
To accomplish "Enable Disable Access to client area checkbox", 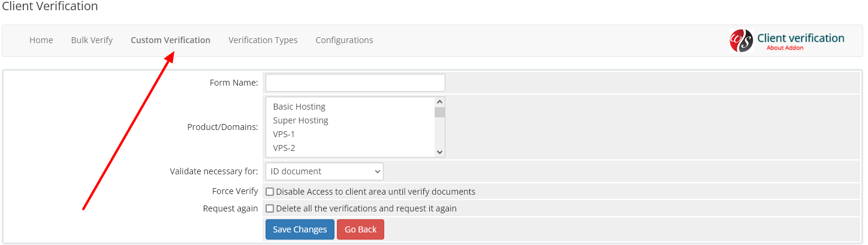I will pyautogui.click(x=270, y=192).
